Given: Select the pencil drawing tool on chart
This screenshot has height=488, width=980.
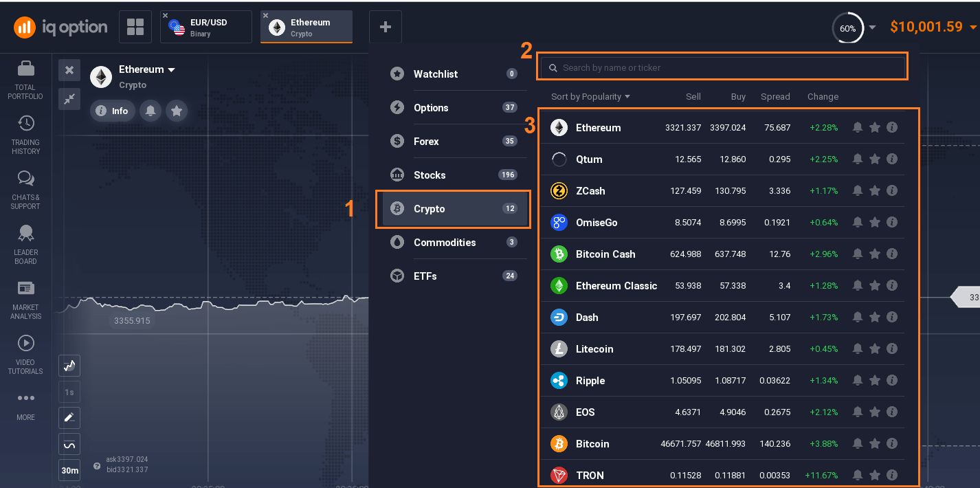Looking at the screenshot, I should click(x=69, y=418).
